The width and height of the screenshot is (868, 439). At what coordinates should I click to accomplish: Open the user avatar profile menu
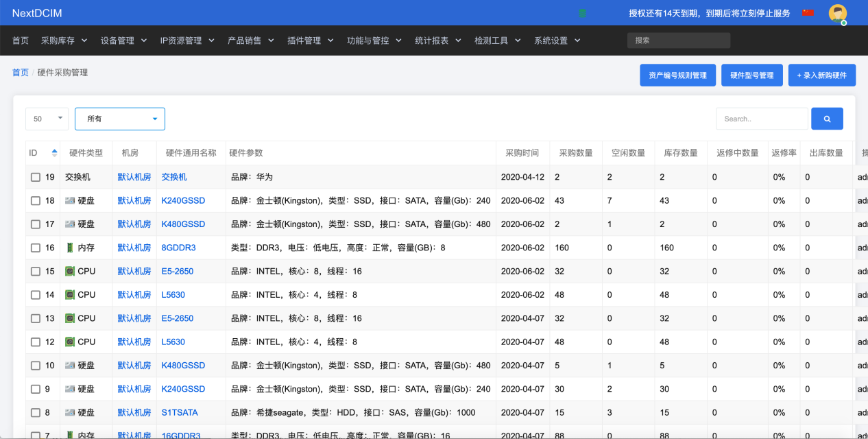(x=837, y=13)
